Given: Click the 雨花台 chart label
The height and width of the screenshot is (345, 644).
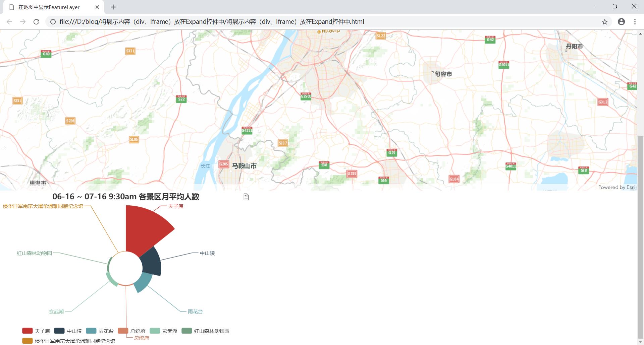Looking at the screenshot, I should coord(195,312).
